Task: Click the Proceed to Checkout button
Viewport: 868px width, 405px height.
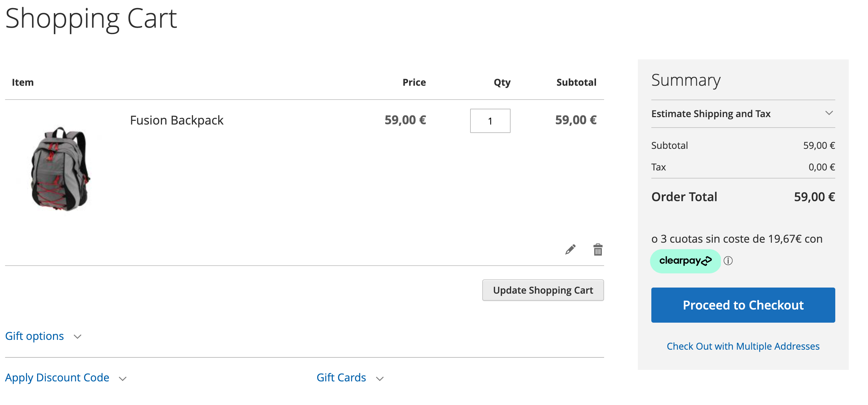Action: pos(743,305)
